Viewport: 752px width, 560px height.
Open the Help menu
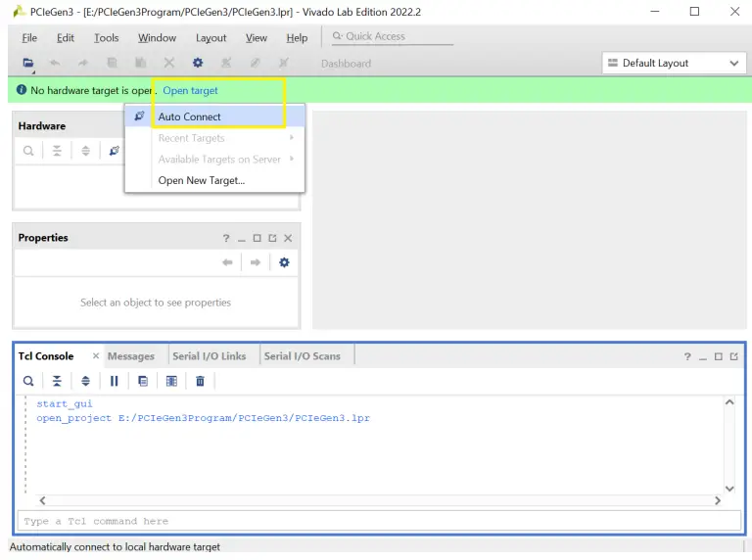pyautogui.click(x=297, y=38)
